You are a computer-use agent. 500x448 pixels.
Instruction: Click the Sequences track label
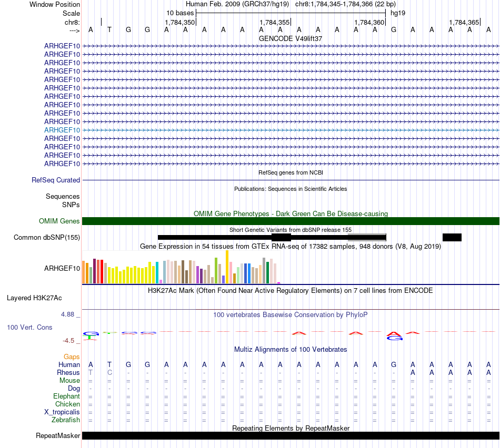click(x=63, y=196)
